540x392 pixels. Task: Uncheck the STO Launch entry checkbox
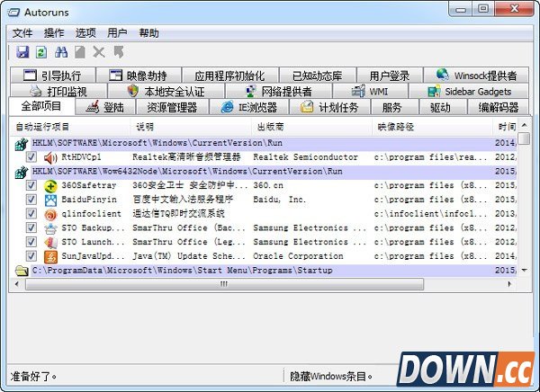[x=31, y=242]
